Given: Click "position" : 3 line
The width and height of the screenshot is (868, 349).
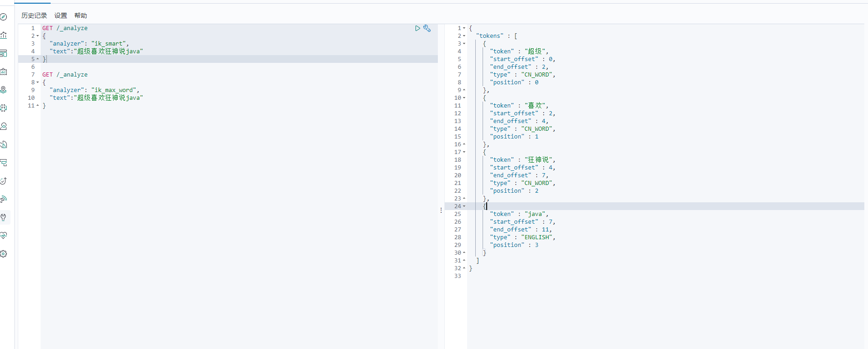Looking at the screenshot, I should 514,245.
